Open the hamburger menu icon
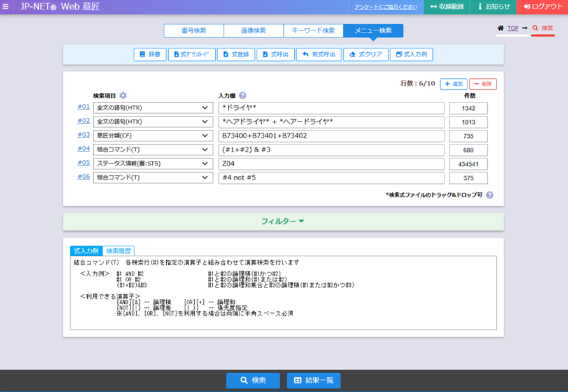Image resolution: width=568 pixels, height=392 pixels. coord(6,6)
